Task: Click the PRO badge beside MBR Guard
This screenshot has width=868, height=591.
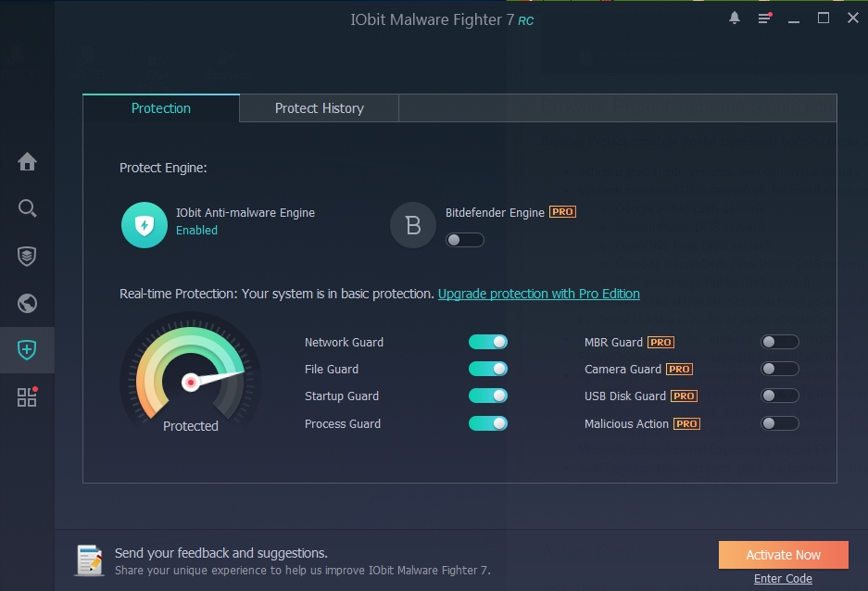Action: (x=660, y=342)
